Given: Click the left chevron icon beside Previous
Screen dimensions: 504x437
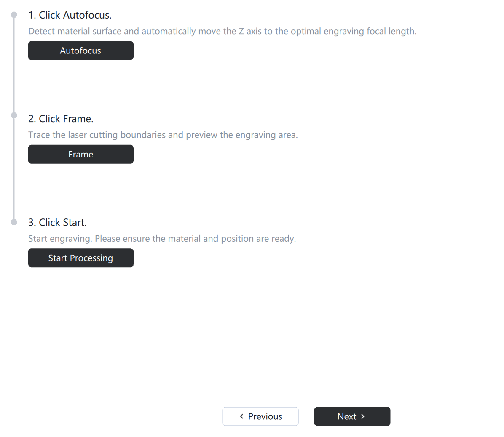Looking at the screenshot, I should coord(241,416).
